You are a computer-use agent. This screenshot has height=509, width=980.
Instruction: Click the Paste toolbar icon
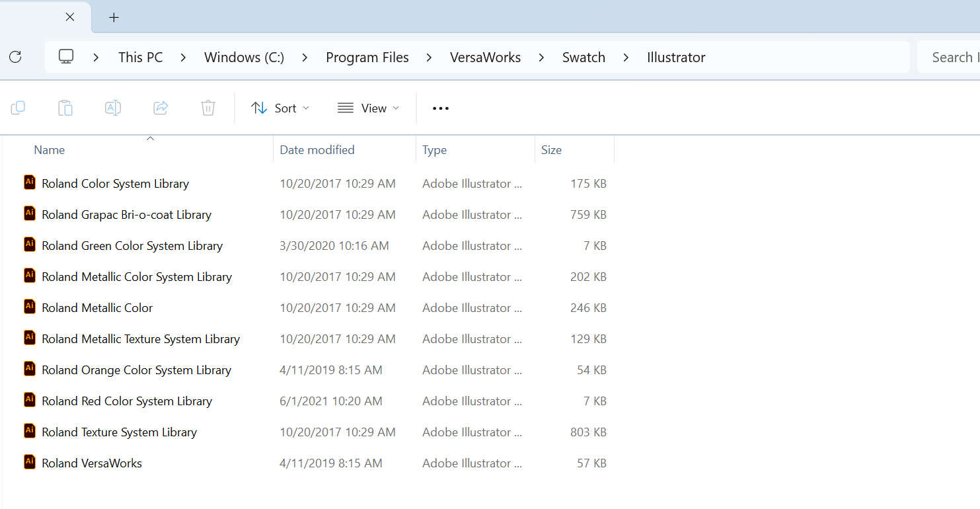[65, 107]
